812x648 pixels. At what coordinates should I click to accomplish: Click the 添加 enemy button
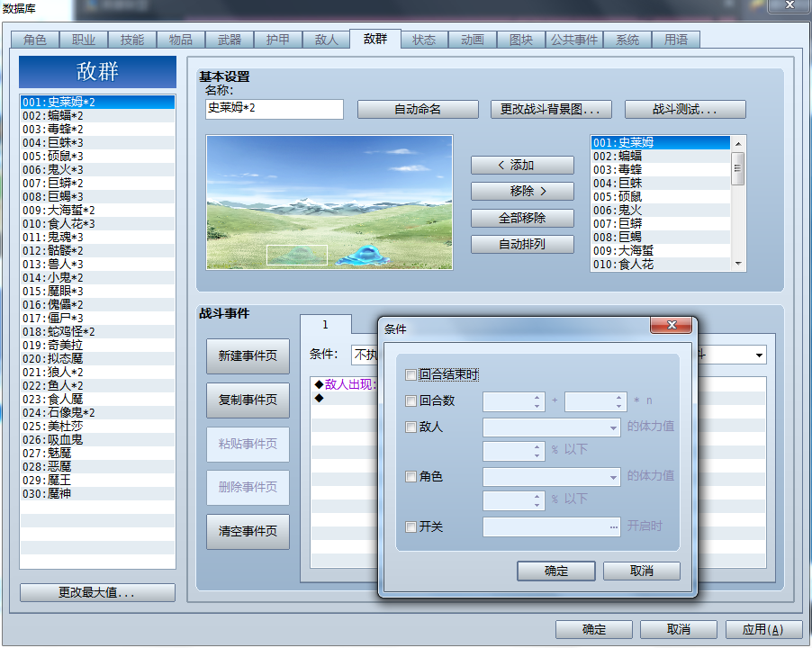coord(522,165)
